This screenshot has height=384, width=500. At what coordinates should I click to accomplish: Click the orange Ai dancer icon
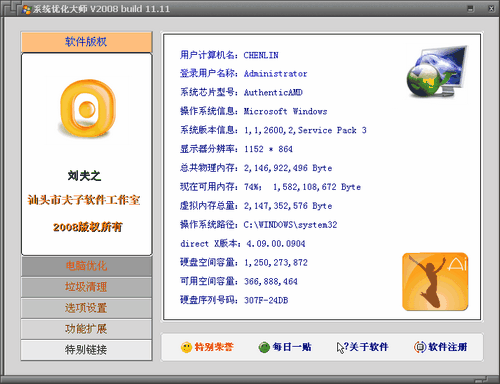tap(435, 282)
